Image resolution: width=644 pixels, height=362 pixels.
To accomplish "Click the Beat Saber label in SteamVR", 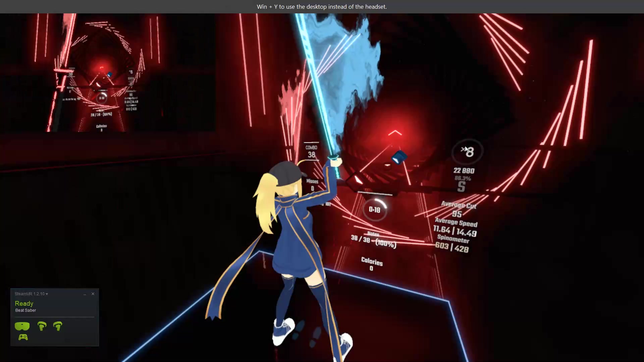I will pyautogui.click(x=25, y=310).
